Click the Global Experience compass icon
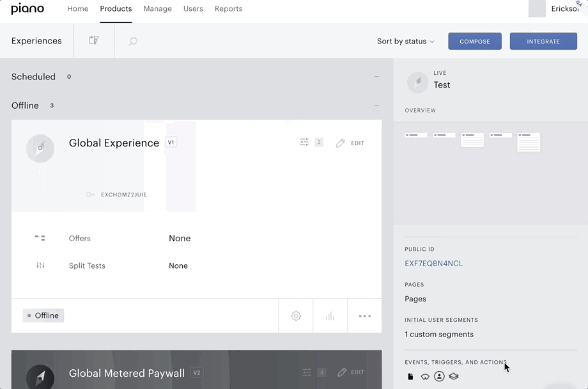Viewport: 588px width, 389px height. (40, 148)
